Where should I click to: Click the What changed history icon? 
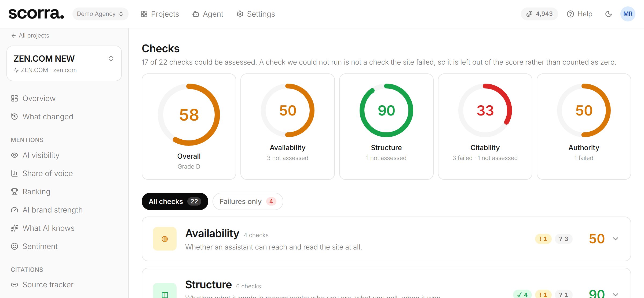click(14, 117)
